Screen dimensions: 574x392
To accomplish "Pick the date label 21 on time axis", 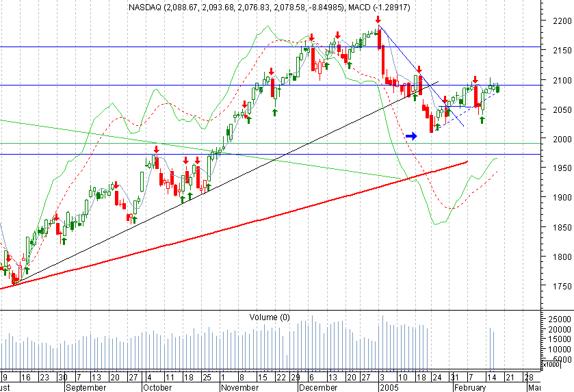I will [x=510, y=378].
